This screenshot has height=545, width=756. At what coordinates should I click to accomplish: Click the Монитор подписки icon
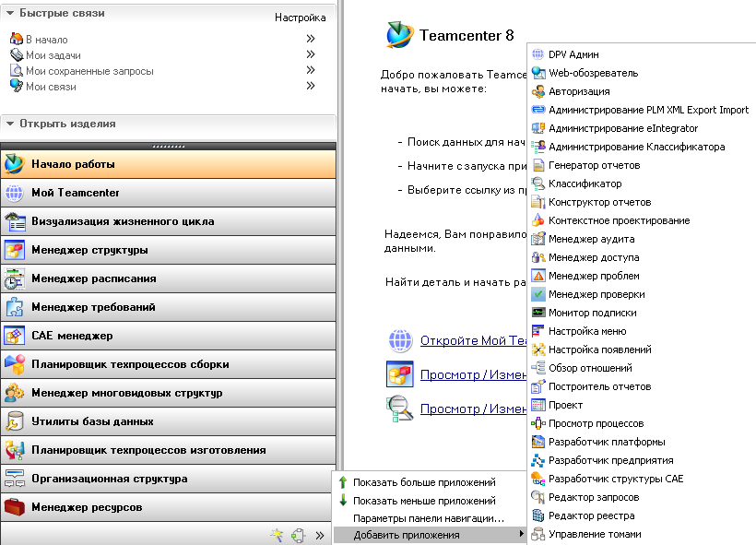pyautogui.click(x=538, y=313)
